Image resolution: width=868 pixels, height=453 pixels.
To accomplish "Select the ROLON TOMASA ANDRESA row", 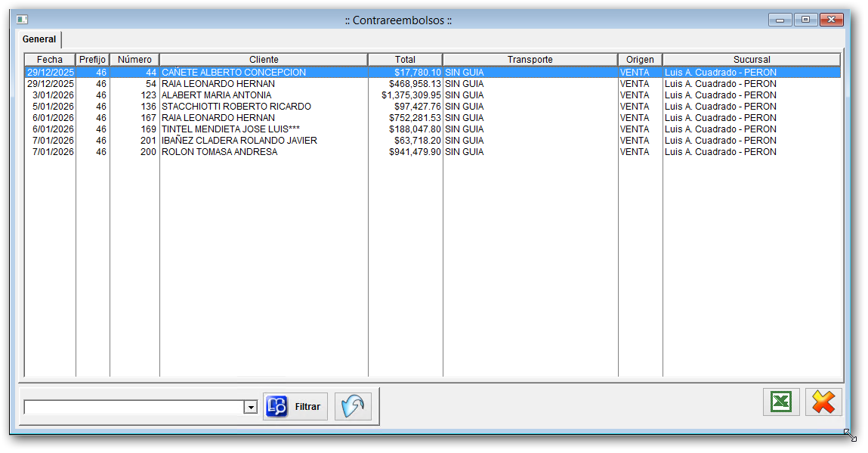I will click(x=219, y=152).
